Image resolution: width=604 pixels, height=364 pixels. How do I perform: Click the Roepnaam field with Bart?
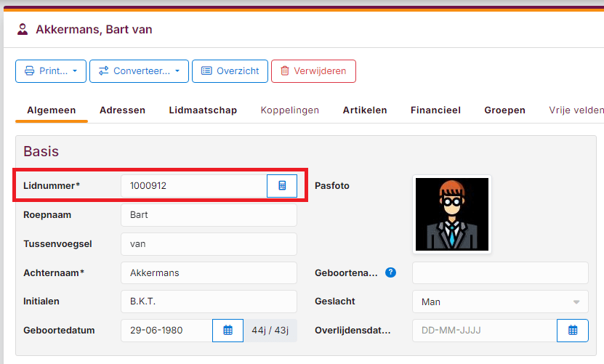[x=209, y=215]
